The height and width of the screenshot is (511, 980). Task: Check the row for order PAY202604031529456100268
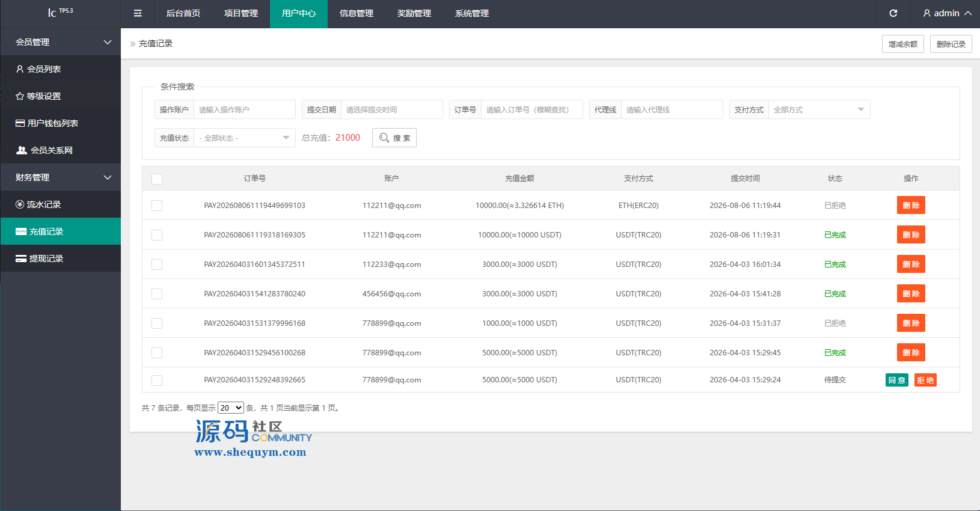[x=157, y=353]
